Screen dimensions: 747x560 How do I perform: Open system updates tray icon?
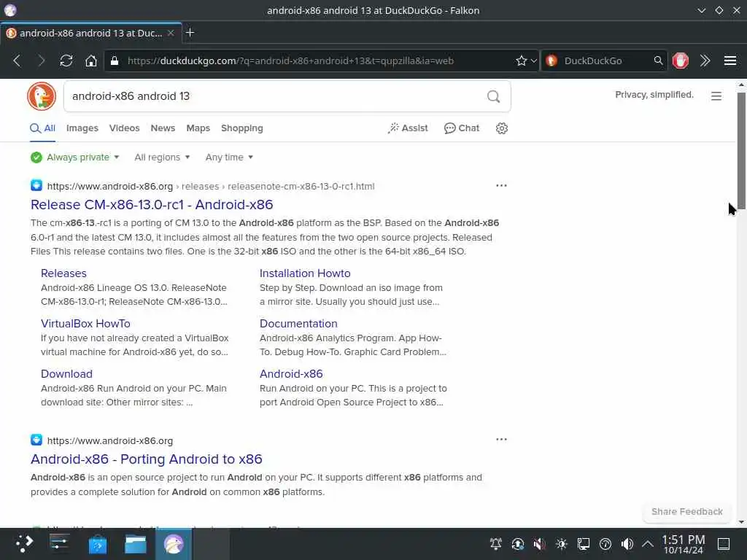coord(518,543)
